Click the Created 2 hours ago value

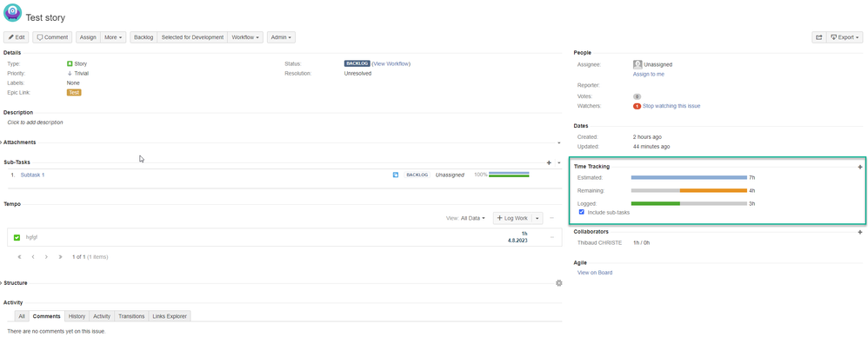click(x=647, y=136)
